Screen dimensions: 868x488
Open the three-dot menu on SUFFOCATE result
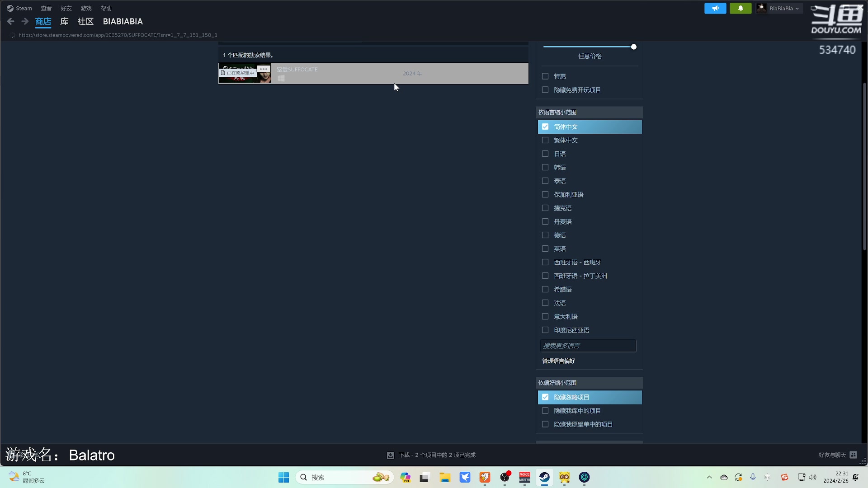tap(264, 69)
